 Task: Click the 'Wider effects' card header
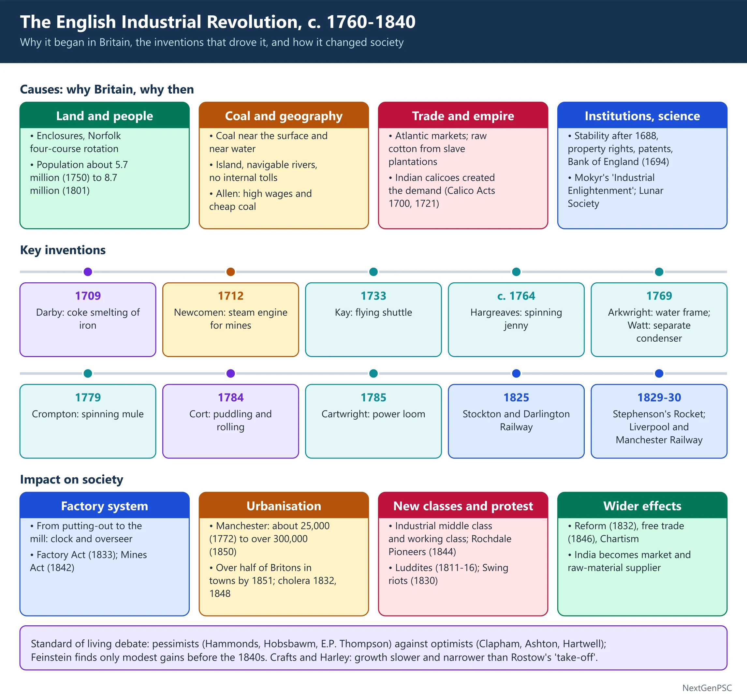[x=642, y=506]
